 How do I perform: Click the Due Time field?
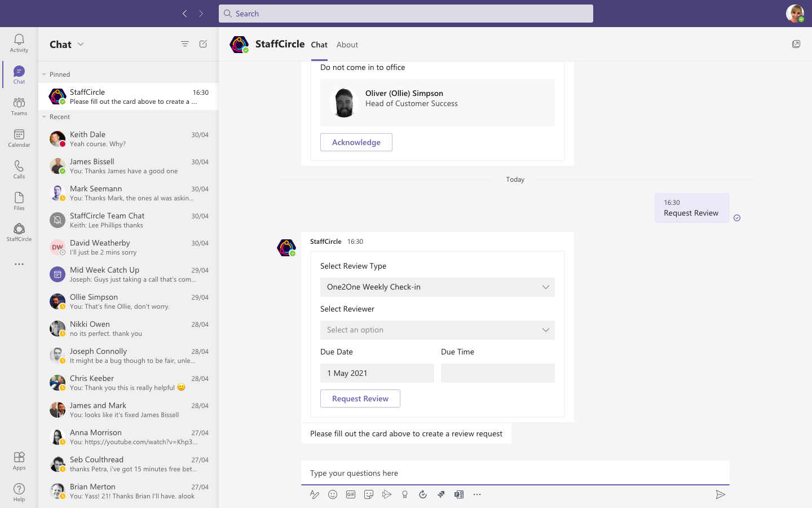pyautogui.click(x=498, y=373)
